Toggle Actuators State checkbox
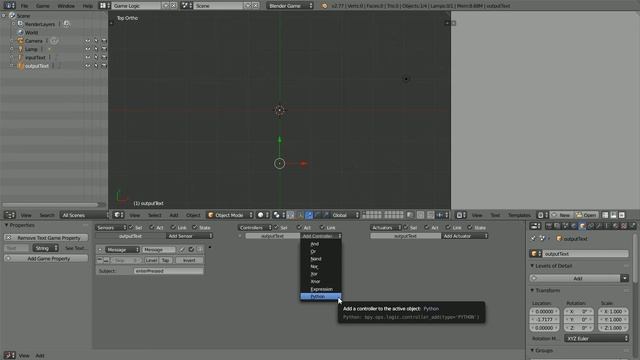 click(470, 227)
